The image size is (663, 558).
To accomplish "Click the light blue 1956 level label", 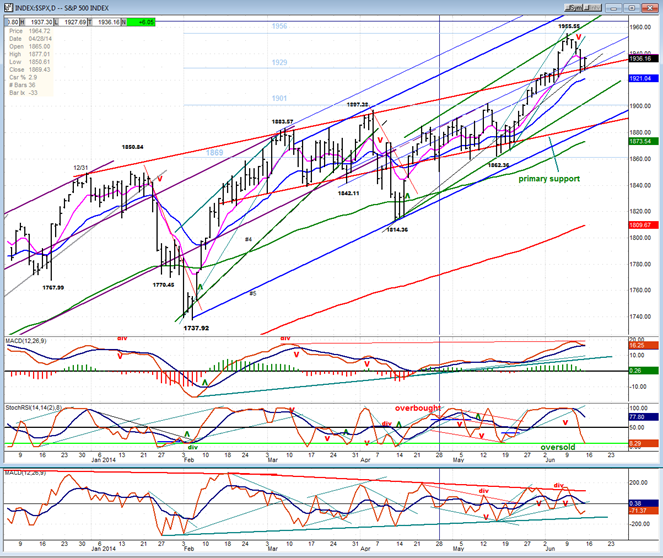I will pyautogui.click(x=279, y=26).
